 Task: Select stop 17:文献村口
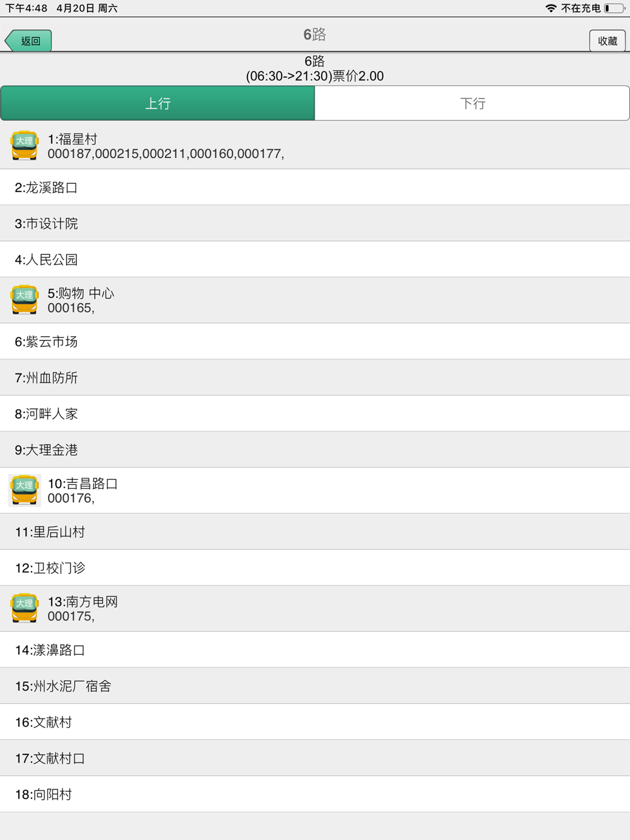[x=315, y=758]
